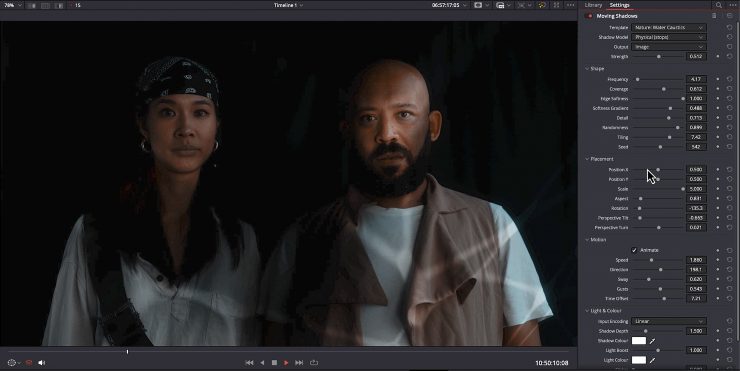
Task: Reset the Template parameter
Action: pos(730,27)
